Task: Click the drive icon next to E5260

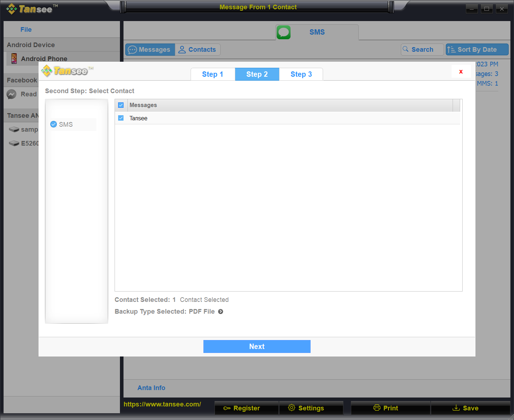Action: pyautogui.click(x=14, y=143)
